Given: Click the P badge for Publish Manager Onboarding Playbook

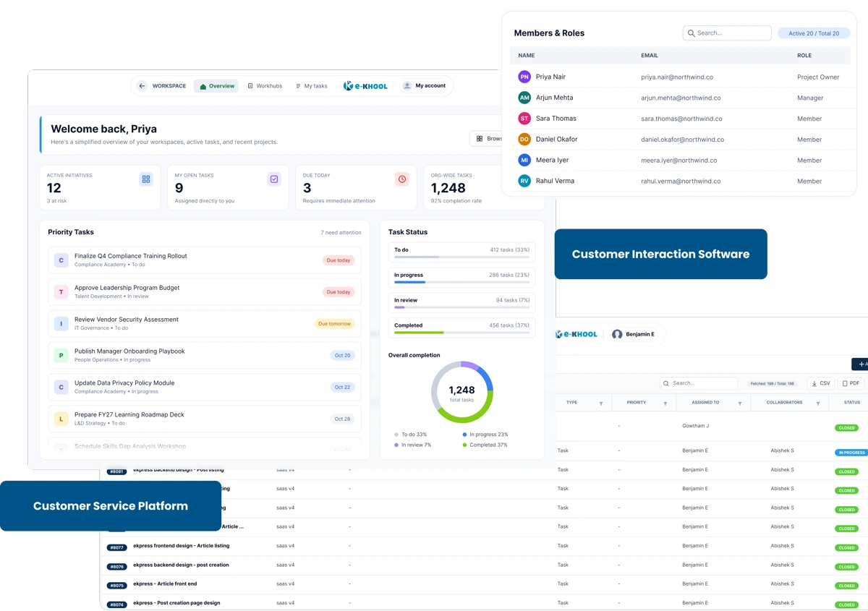Looking at the screenshot, I should [61, 356].
